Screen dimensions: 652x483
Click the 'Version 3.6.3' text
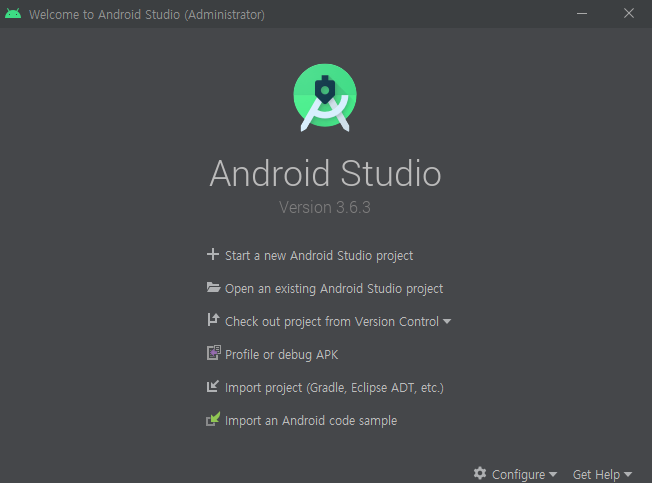(x=325, y=207)
